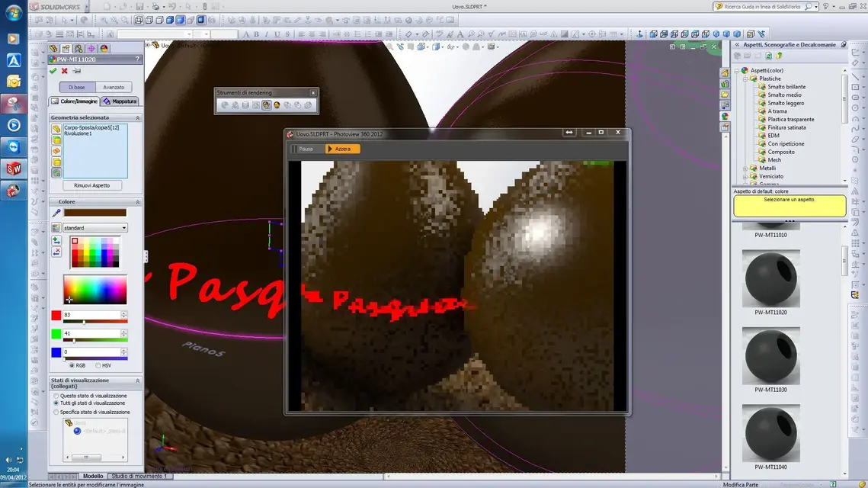Collapse Stati di visualizzazione section
868x488 pixels.
pyautogui.click(x=138, y=380)
